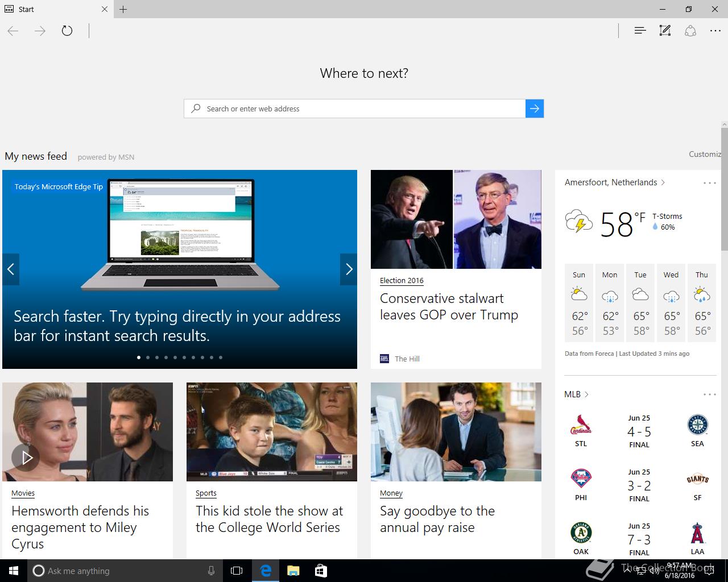This screenshot has height=582, width=728.
Task: Open the PHI Phillies team logo
Action: [x=581, y=479]
